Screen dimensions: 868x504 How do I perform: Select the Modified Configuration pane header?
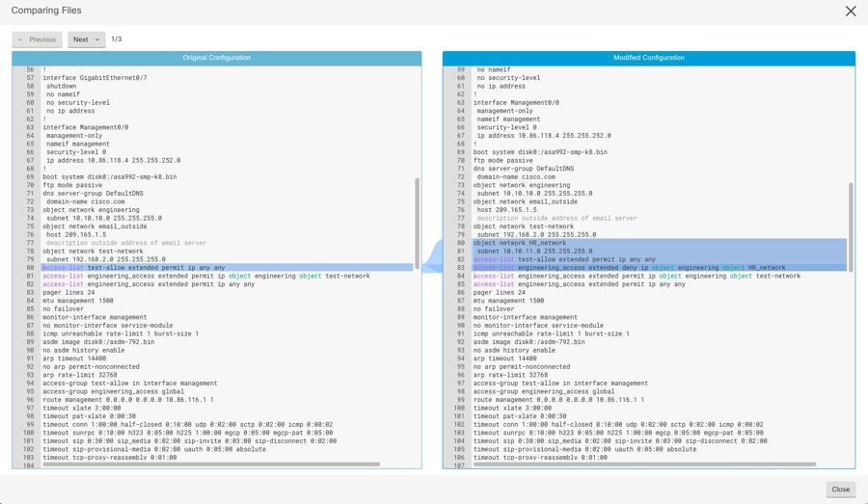click(x=648, y=58)
